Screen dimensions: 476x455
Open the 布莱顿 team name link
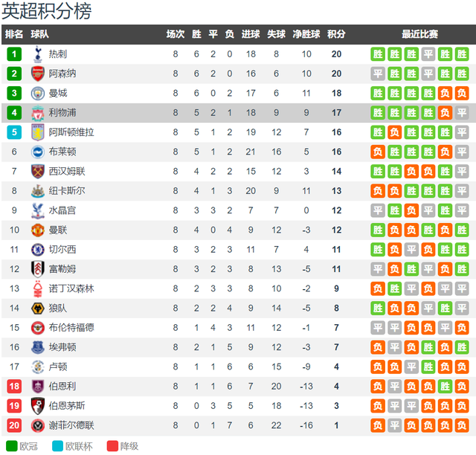62,152
